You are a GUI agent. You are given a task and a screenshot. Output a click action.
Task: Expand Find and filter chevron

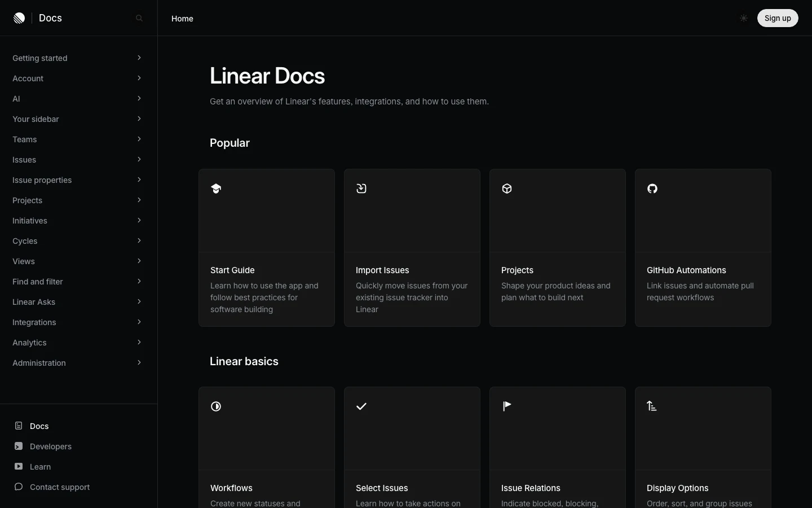[139, 281]
